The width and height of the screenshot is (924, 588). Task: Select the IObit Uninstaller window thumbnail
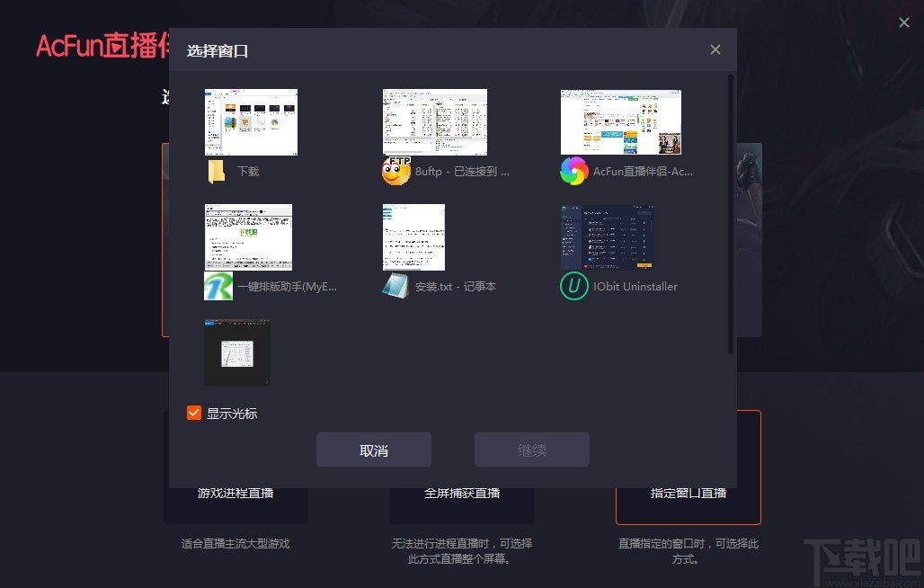point(607,236)
